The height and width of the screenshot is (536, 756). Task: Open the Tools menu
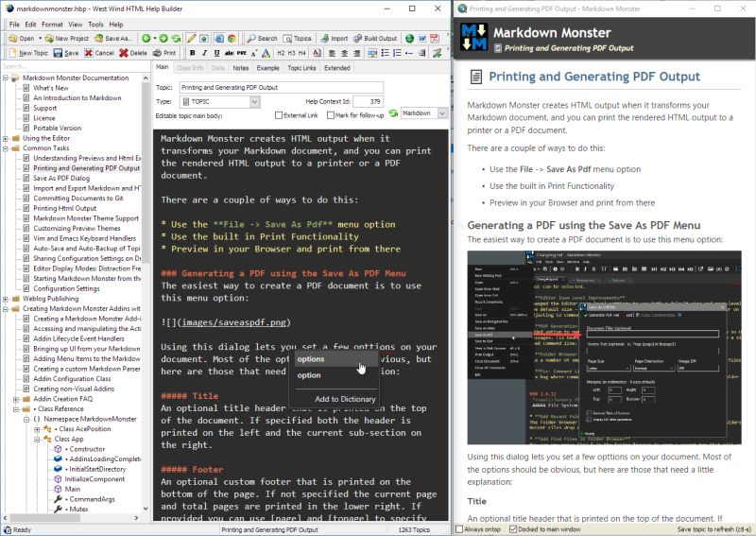pos(95,25)
